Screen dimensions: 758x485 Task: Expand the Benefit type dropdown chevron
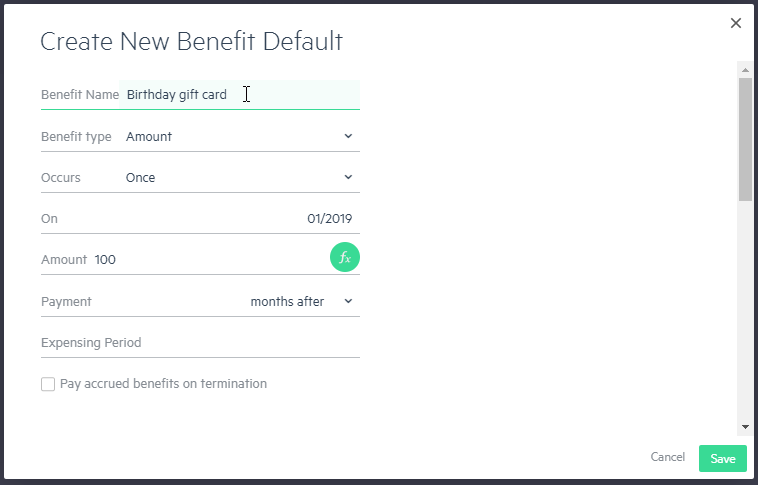(x=348, y=136)
